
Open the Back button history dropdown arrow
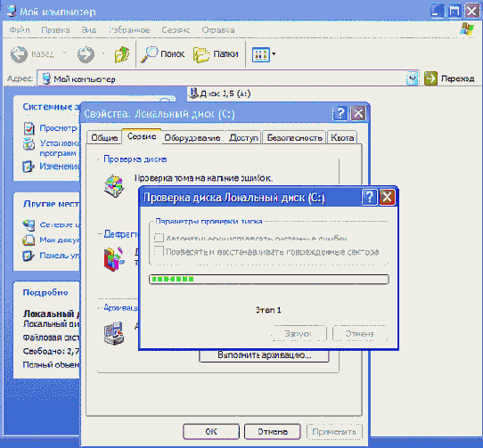(64, 53)
